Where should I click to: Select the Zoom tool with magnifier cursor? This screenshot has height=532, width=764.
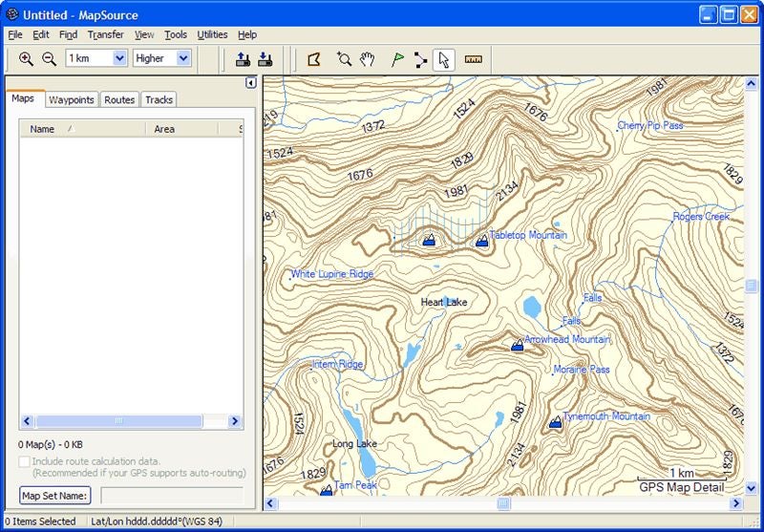tap(344, 59)
